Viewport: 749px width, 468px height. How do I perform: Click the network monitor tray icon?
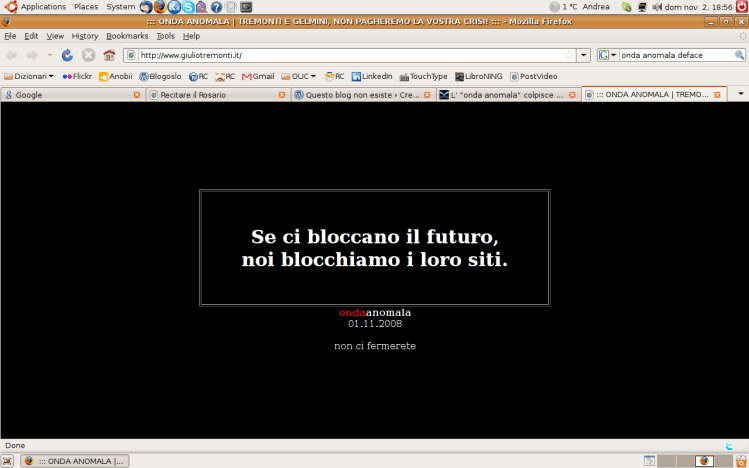642,7
